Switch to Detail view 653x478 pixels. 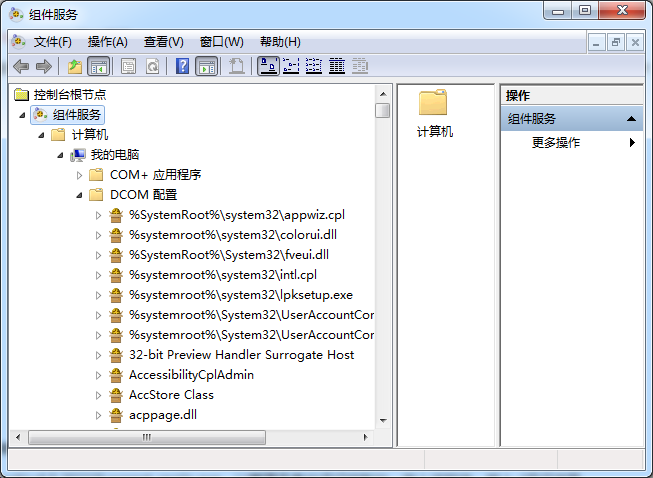tap(337, 66)
